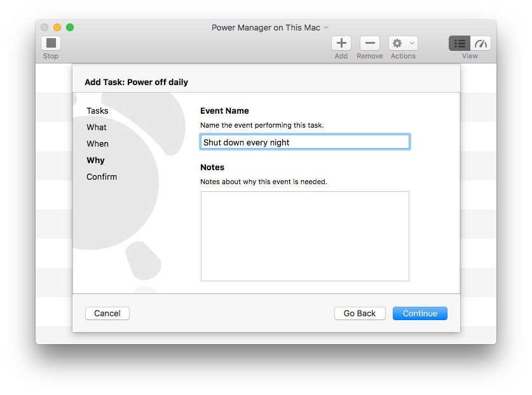Image resolution: width=532 pixels, height=395 pixels.
Task: Click inside the Notes text area
Action: (x=305, y=236)
